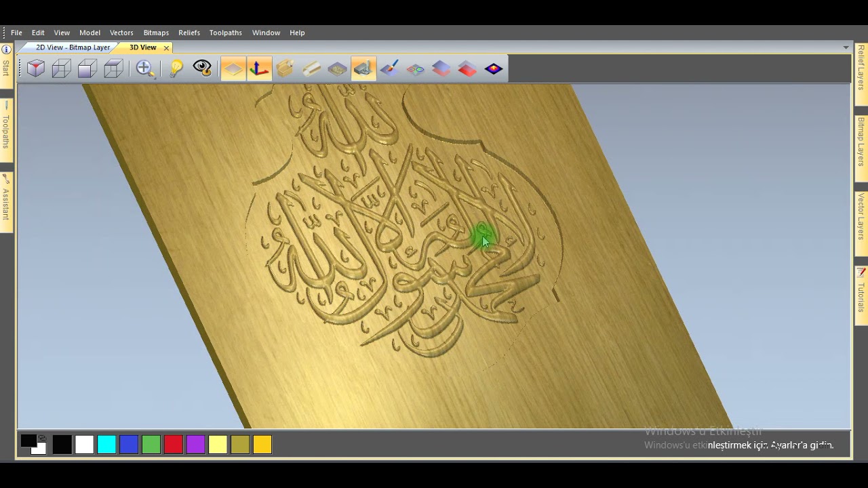
Task: Pick the orange-gold palette swatch
Action: point(262,445)
